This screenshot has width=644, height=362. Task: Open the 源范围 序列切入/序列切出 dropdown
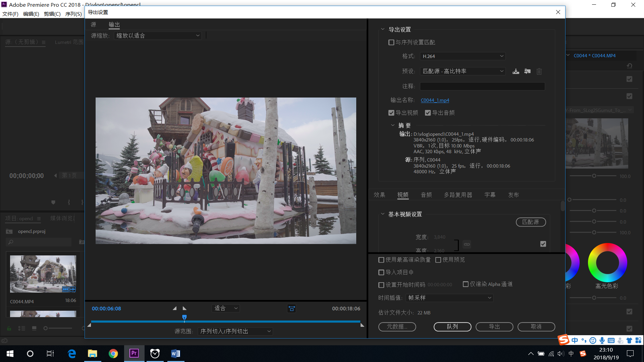(x=235, y=331)
